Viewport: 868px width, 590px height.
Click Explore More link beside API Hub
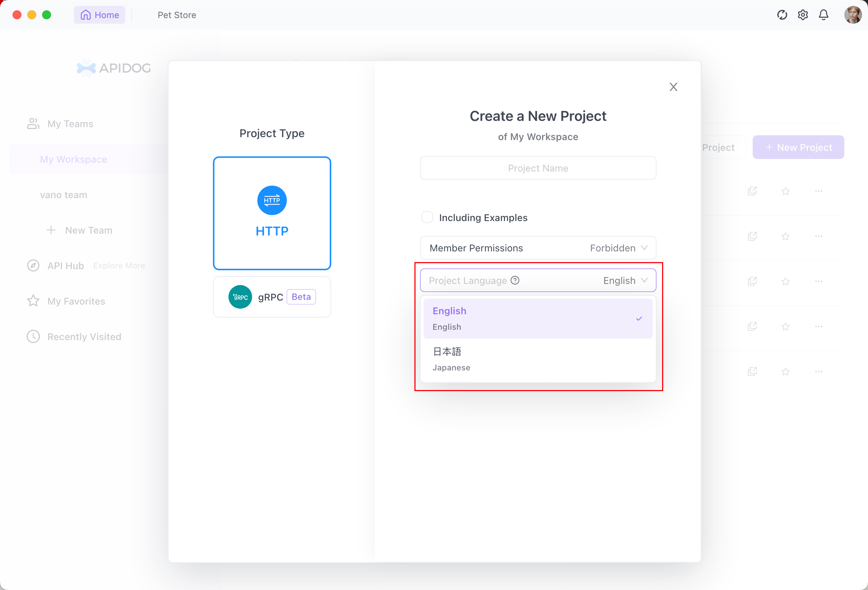119,265
